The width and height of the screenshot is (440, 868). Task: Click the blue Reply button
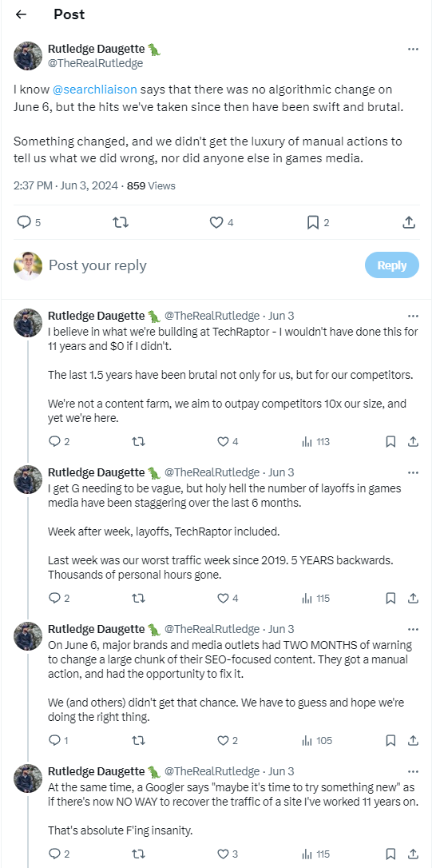[x=392, y=265]
